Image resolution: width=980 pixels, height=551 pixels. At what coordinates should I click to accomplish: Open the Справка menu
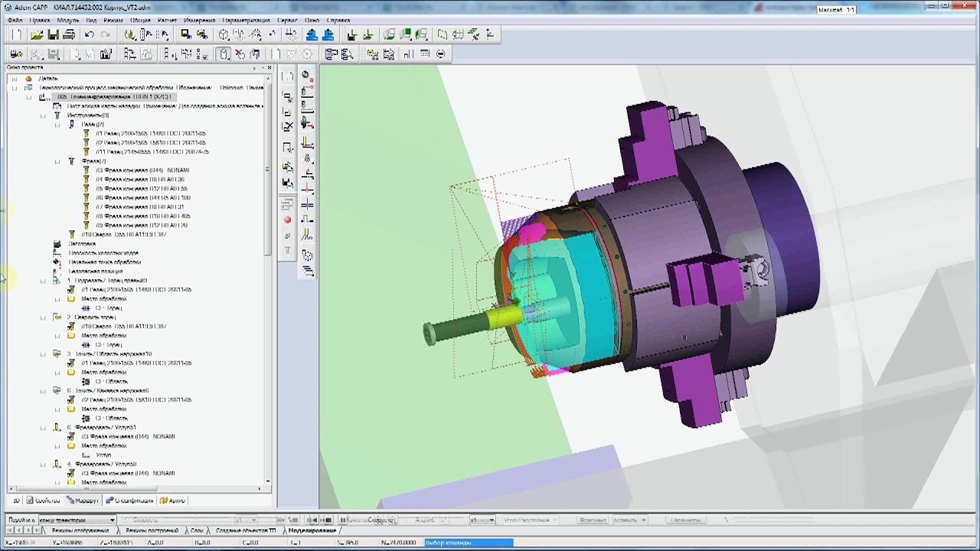[x=338, y=20]
